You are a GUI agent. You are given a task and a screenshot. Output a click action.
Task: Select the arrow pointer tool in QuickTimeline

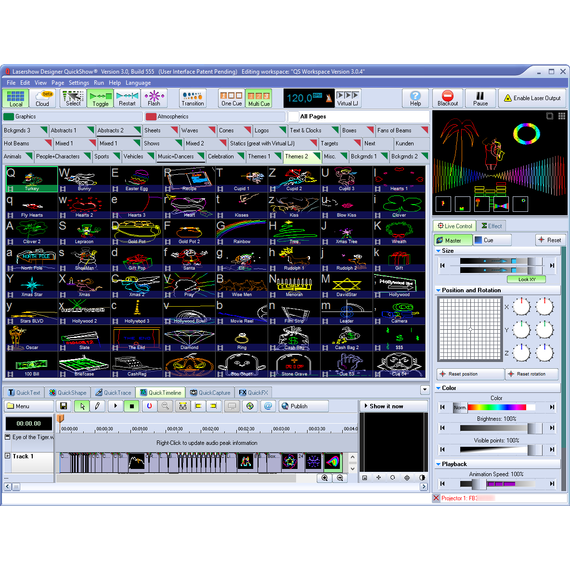[82, 406]
